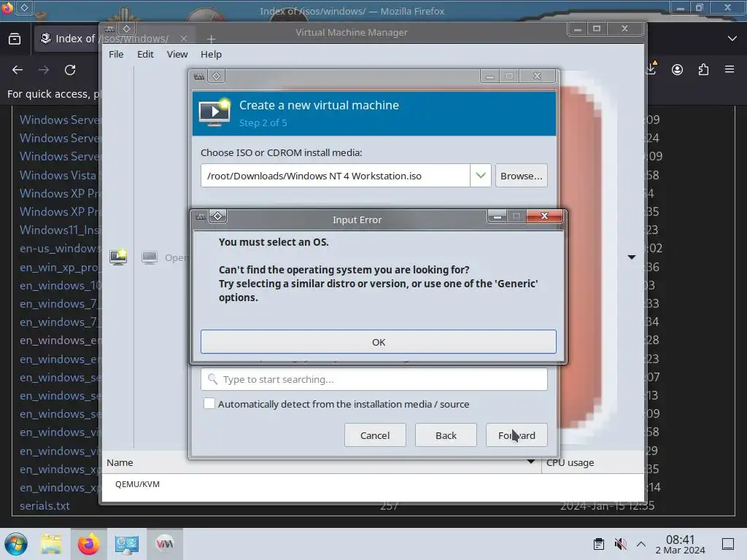
Task: Open the serials.txt link
Action: 44,506
